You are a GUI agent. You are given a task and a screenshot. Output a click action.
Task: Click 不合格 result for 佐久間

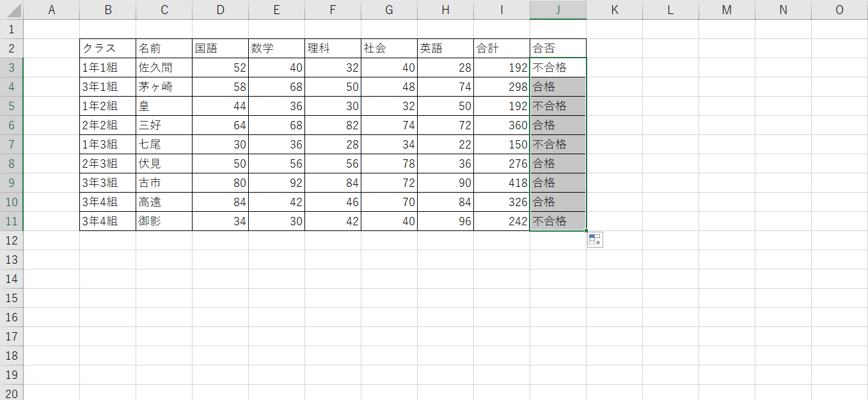[x=558, y=67]
